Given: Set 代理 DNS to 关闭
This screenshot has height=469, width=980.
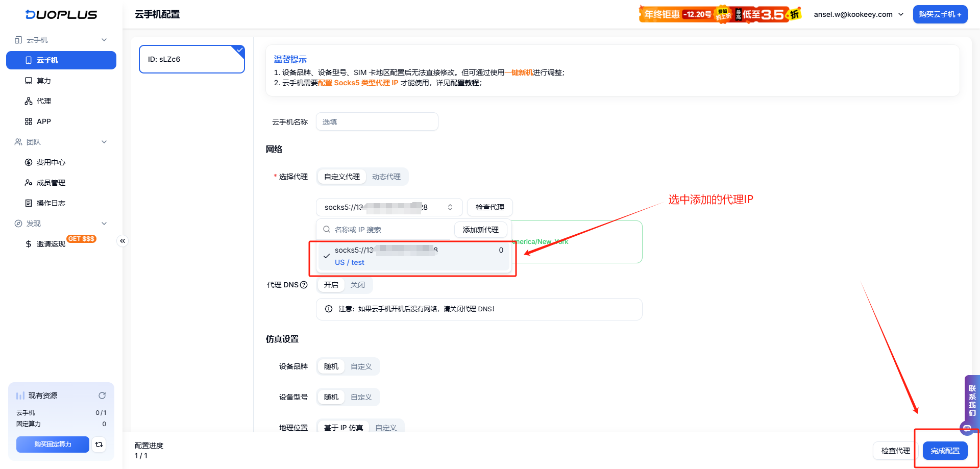Looking at the screenshot, I should [358, 285].
